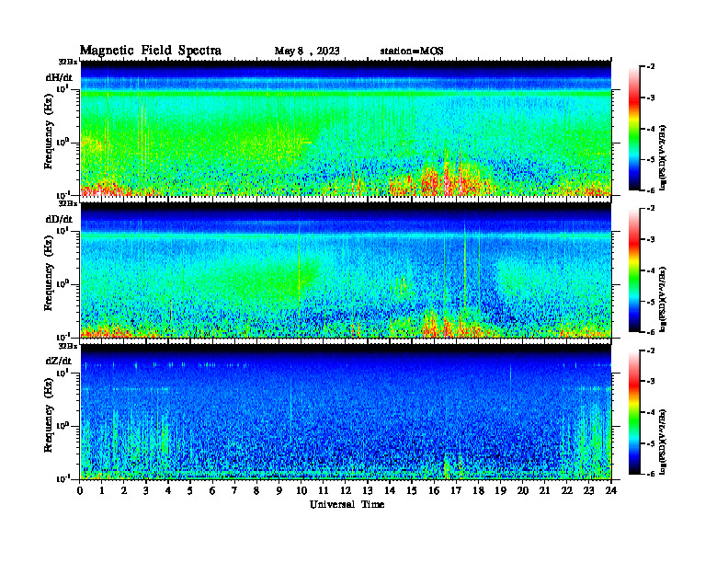Click hour "23" on the Universal Time axis
The width and height of the screenshot is (728, 563).
tap(588, 490)
